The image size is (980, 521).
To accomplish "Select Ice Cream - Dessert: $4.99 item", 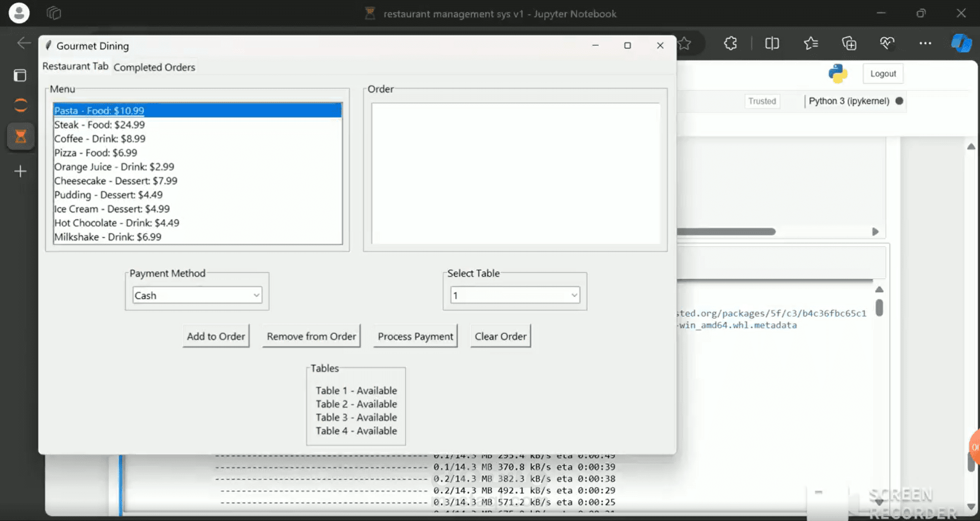I will 198,209.
